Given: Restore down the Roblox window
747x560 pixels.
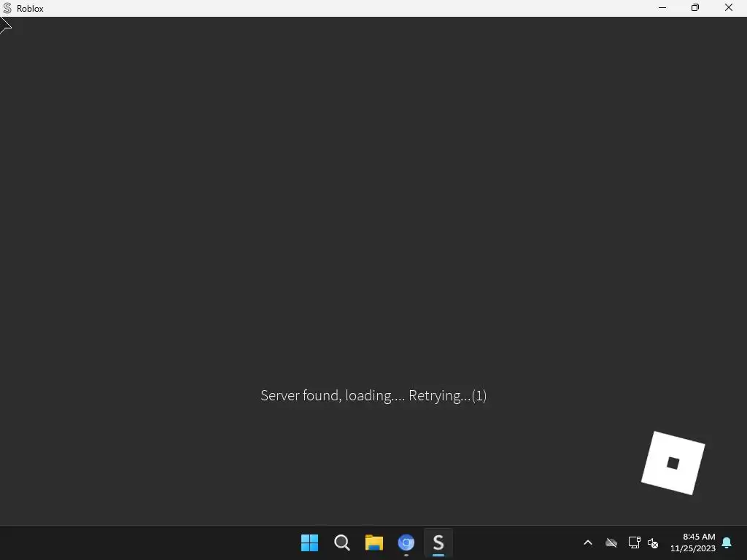Looking at the screenshot, I should point(695,7).
